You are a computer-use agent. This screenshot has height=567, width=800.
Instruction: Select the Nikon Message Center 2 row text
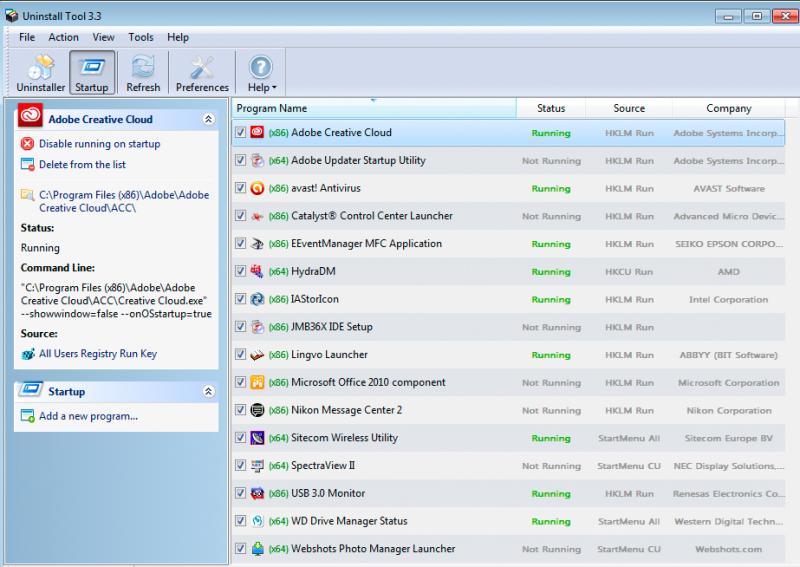point(346,410)
